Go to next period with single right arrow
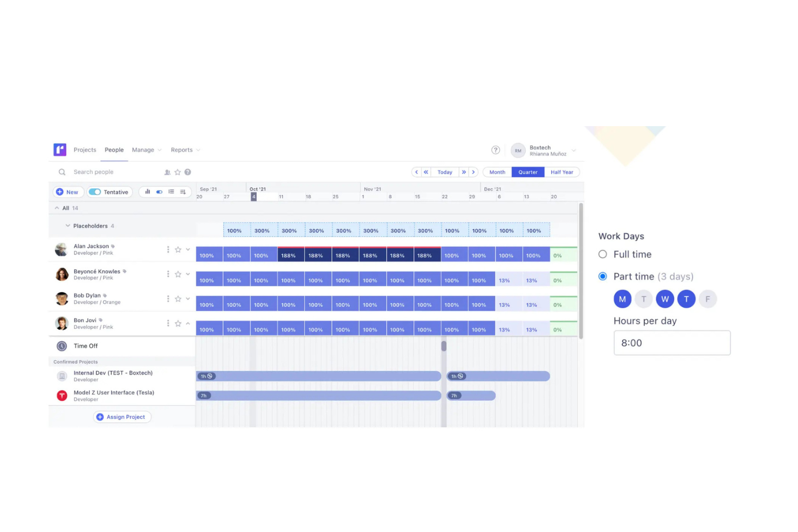Screen dimensions: 798x532 click(473, 172)
